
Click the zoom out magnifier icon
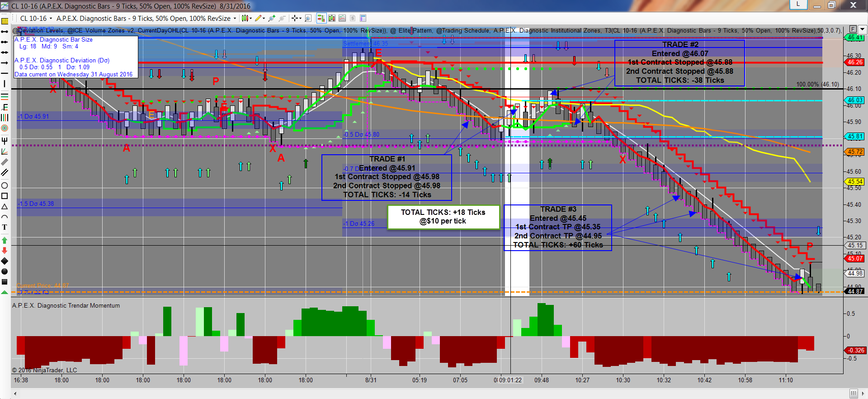click(x=282, y=18)
